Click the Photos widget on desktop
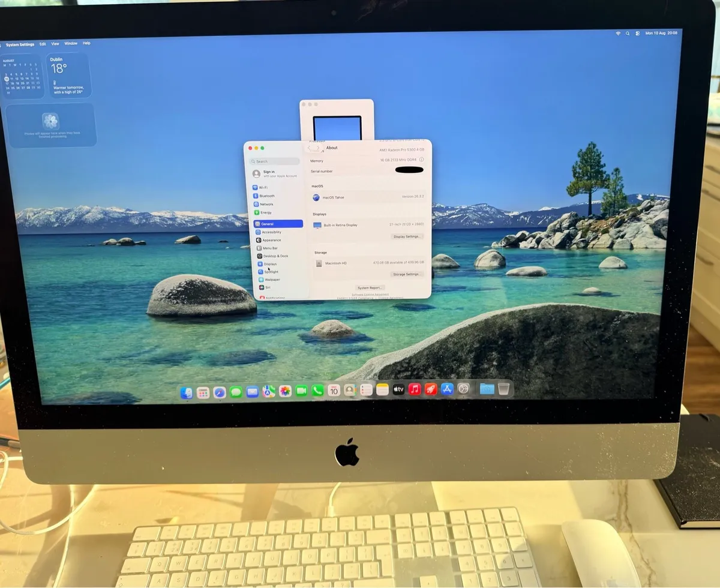This screenshot has width=720, height=588. pyautogui.click(x=51, y=125)
